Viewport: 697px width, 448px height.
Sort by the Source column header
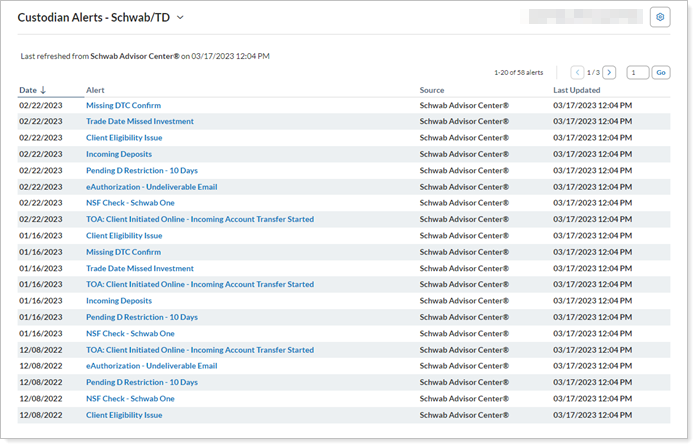pos(432,90)
